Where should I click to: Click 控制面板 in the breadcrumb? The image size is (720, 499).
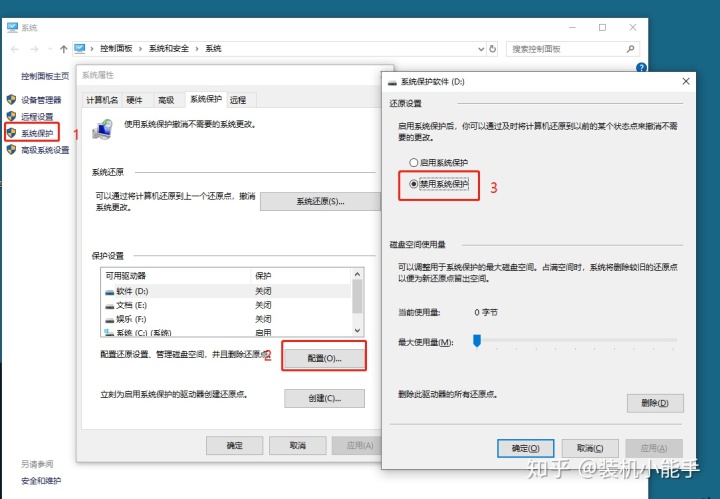click(116, 49)
